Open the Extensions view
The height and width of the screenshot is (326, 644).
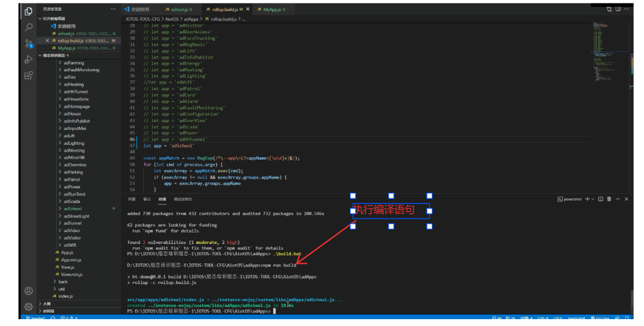pyautogui.click(x=28, y=75)
